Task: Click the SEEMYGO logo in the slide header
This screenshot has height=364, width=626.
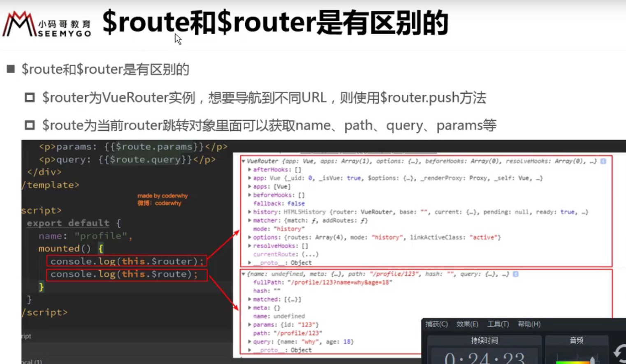Action: coord(47,24)
